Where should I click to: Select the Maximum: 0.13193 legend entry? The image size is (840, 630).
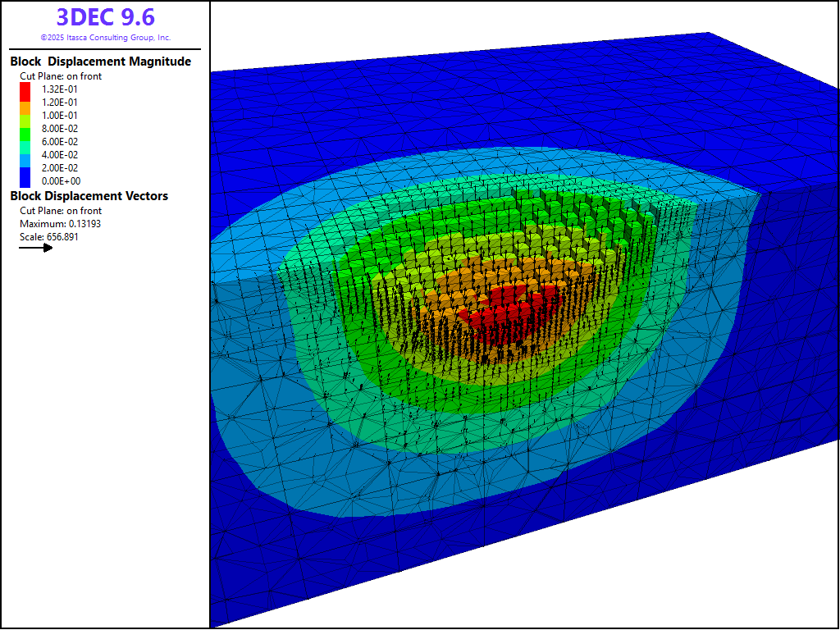(61, 224)
